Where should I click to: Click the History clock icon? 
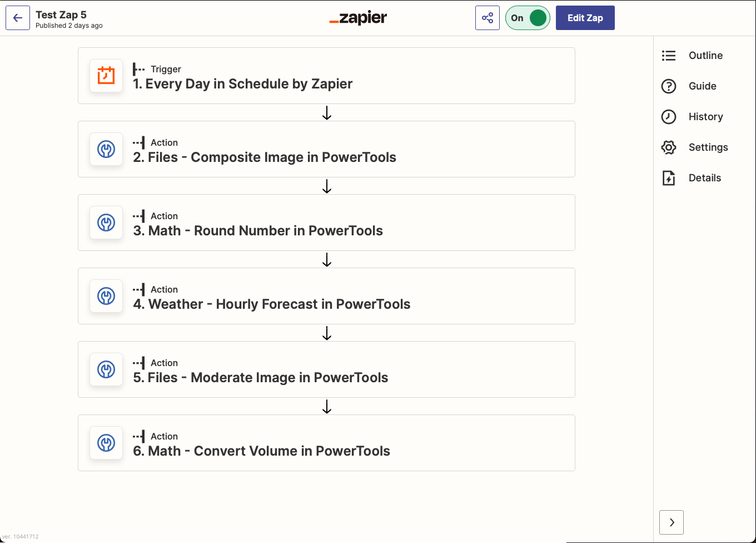click(669, 116)
